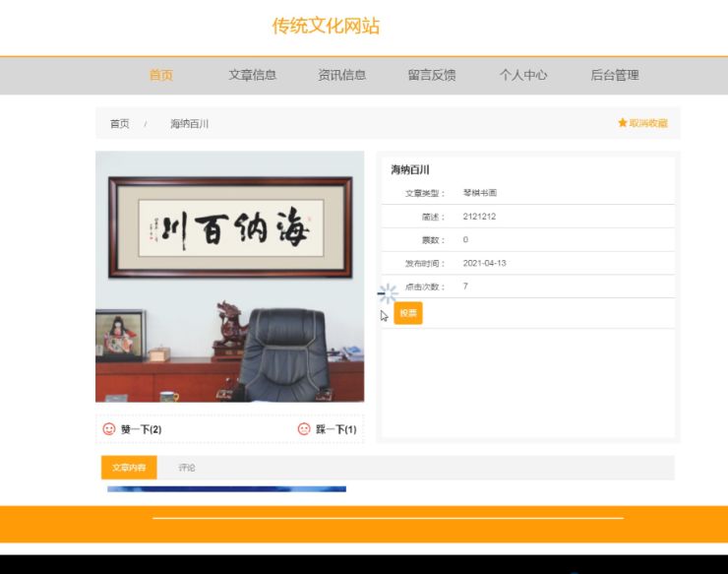Switch to the 文章内容 tab
This screenshot has width=728, height=574.
pyautogui.click(x=129, y=467)
